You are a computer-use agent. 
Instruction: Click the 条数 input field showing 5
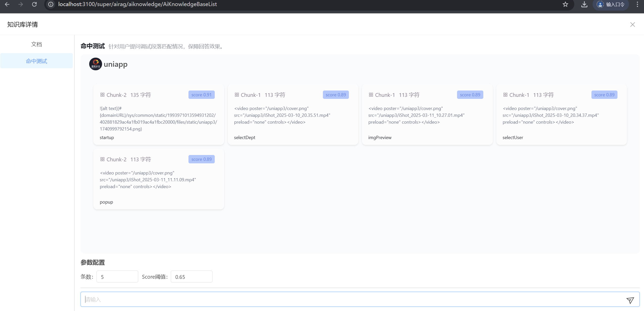tap(117, 277)
